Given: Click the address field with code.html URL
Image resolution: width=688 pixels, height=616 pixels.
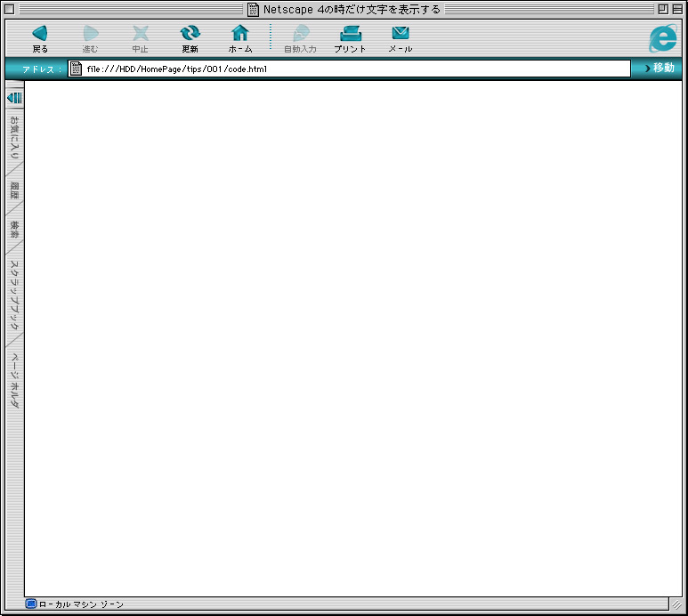Looking at the screenshot, I should [x=349, y=69].
